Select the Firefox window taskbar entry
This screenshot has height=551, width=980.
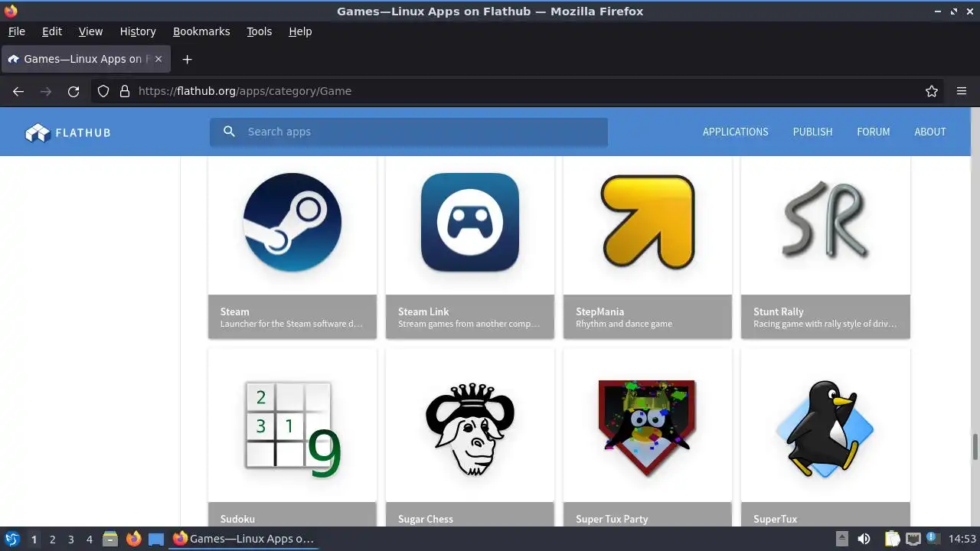243,539
